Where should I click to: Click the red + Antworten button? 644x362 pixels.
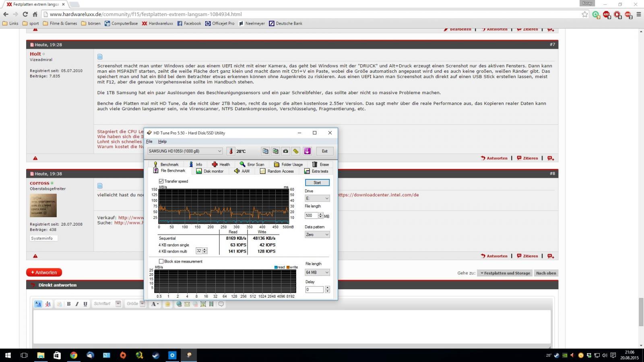tap(44, 272)
